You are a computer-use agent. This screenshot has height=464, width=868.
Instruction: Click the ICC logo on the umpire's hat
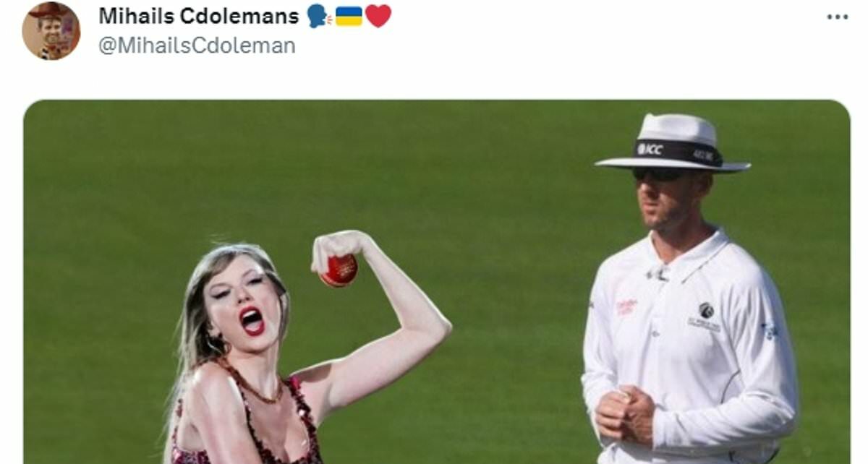tap(650, 149)
